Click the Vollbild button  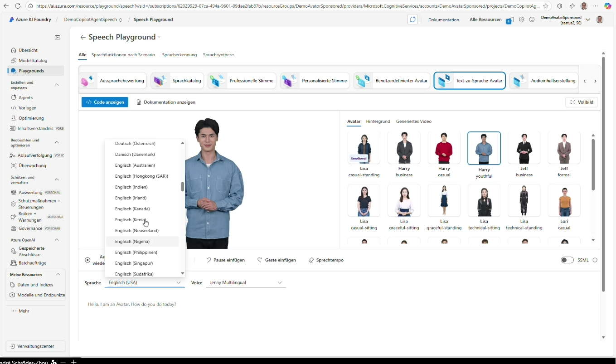tap(581, 102)
